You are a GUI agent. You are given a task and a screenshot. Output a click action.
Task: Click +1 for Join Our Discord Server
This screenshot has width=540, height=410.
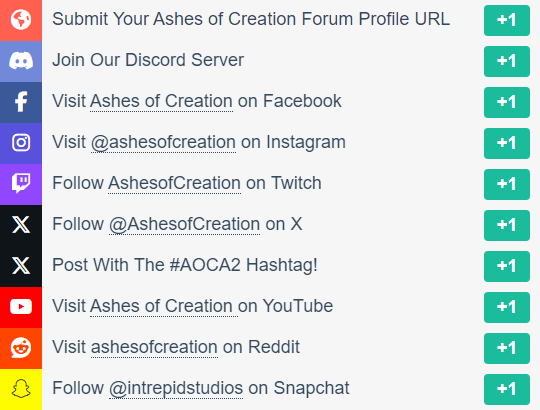507,61
